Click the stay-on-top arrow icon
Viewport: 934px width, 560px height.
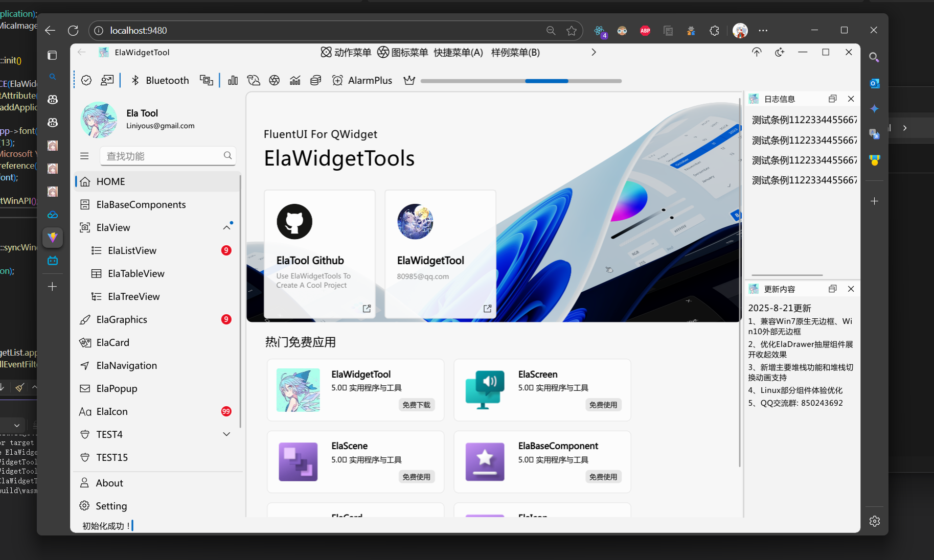[757, 52]
